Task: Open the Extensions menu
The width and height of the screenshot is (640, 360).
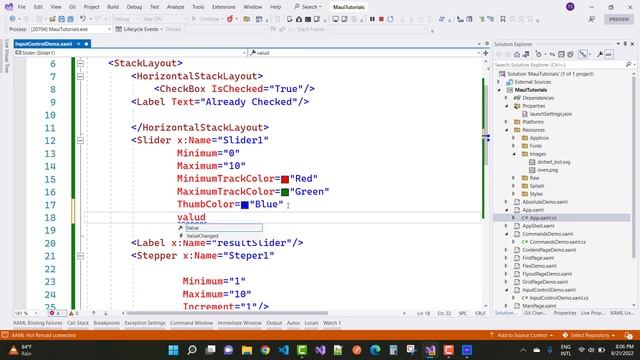Action: 224,7
